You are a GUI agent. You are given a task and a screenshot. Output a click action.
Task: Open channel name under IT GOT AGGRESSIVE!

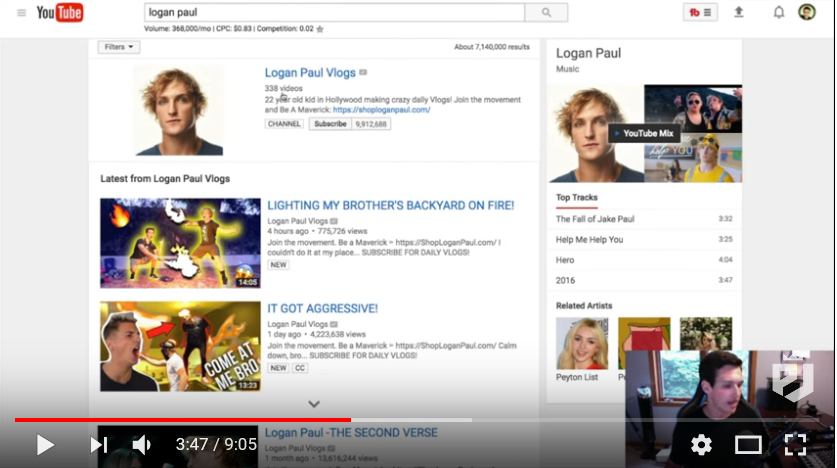(x=297, y=324)
